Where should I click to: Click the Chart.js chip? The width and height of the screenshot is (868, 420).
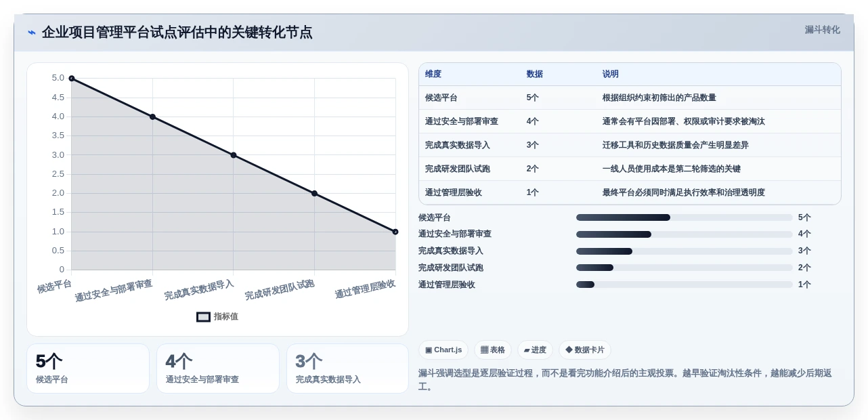pos(443,350)
